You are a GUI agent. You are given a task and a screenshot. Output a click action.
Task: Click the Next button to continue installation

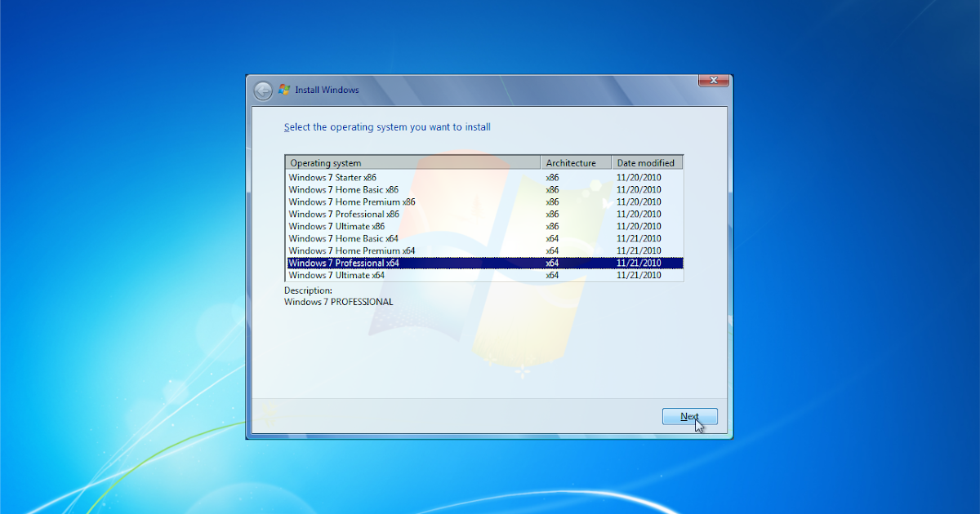point(690,416)
